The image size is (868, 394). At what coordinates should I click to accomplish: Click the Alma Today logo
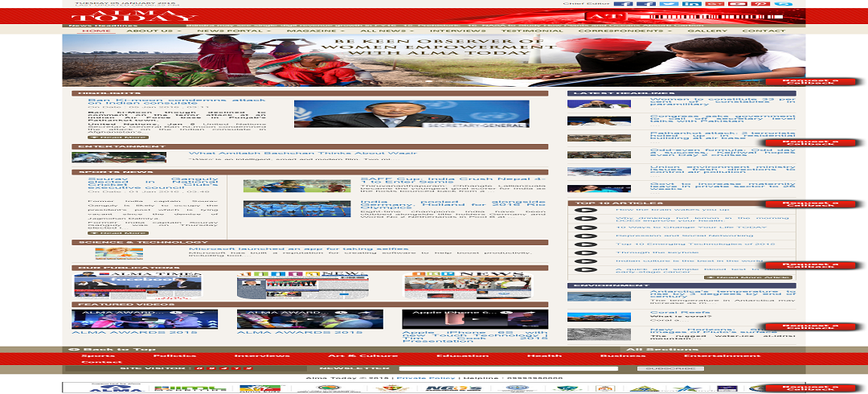[x=134, y=16]
